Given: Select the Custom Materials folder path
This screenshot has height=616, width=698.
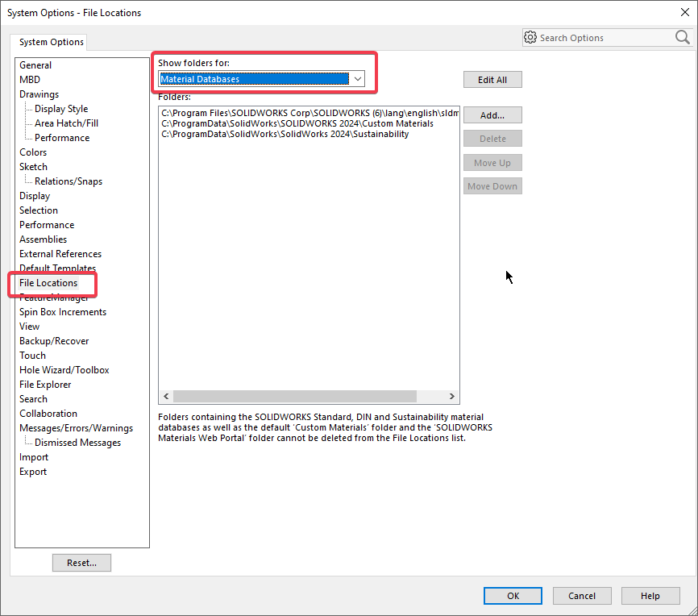Looking at the screenshot, I should (x=297, y=124).
